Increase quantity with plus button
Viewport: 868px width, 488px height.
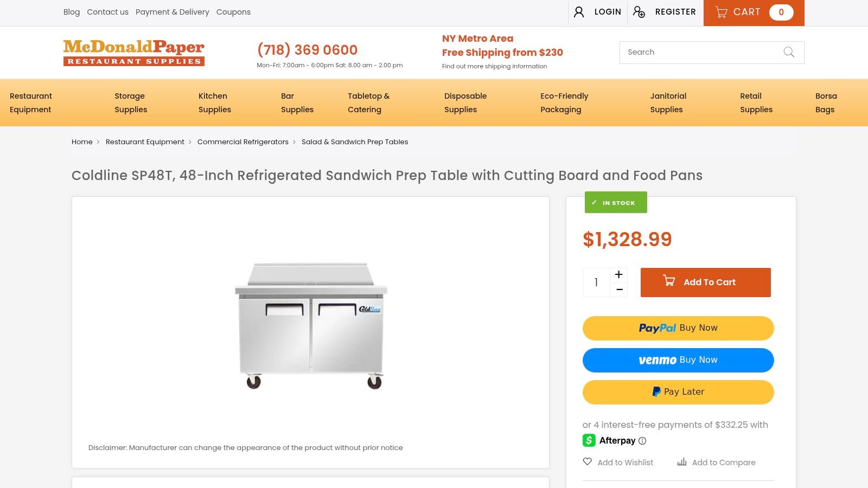[x=618, y=275]
